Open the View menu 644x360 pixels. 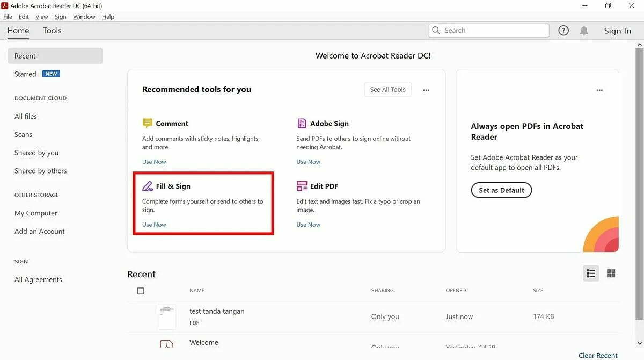41,17
